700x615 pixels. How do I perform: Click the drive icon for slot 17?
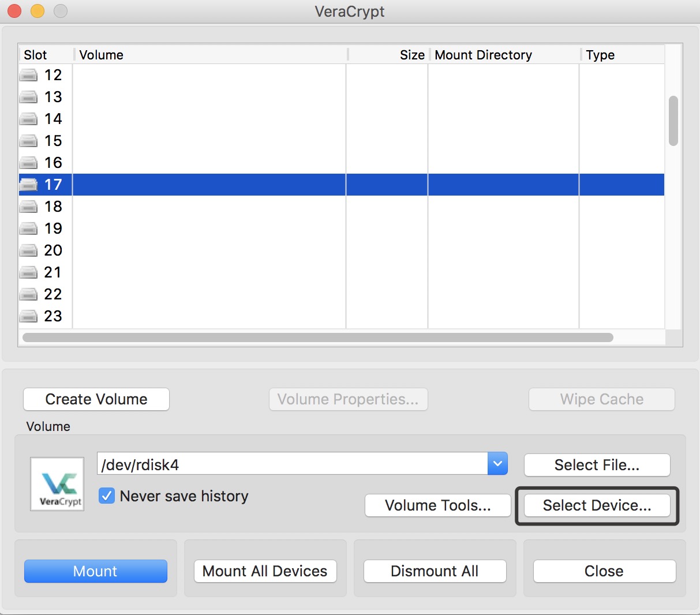click(x=29, y=185)
